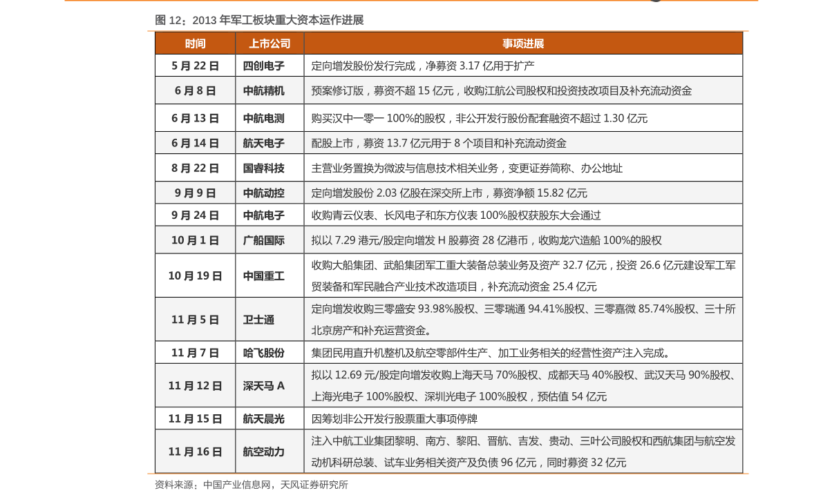Select the 收购青云仪表、长风电子 description
The image size is (823, 504).
456,215
